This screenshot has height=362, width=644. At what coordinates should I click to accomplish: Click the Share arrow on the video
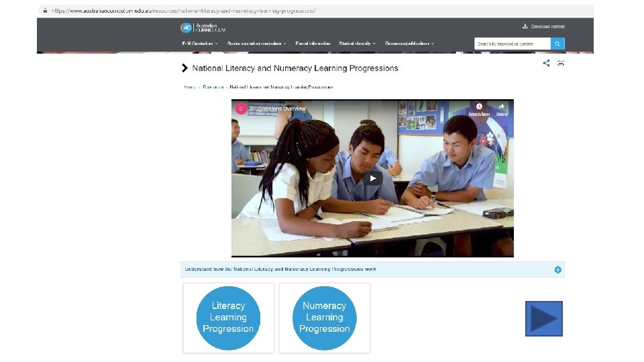click(x=502, y=107)
